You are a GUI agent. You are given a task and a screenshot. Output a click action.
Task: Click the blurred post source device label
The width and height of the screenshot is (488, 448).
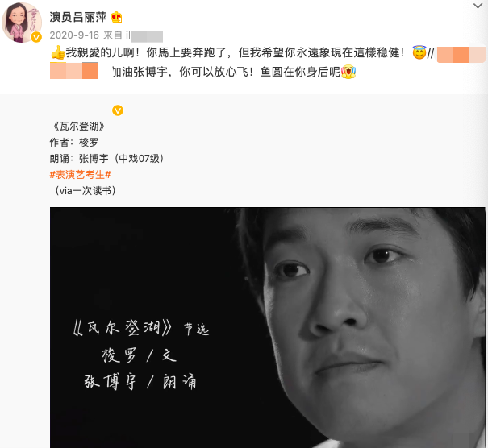144,35
